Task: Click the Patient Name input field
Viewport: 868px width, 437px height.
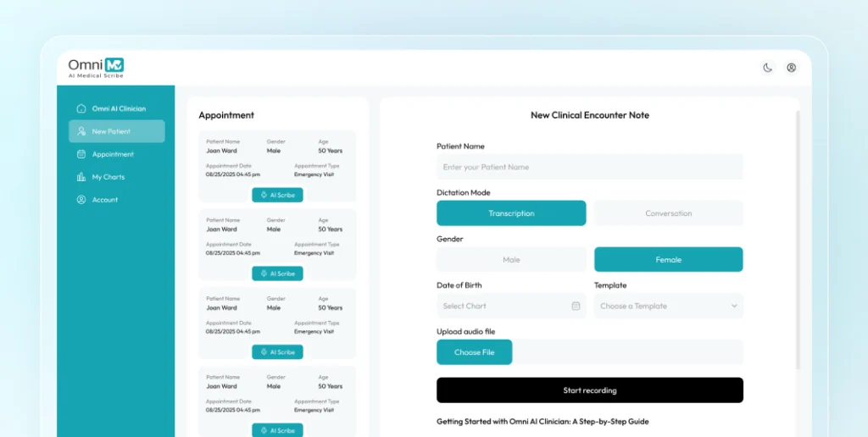Action: point(589,167)
